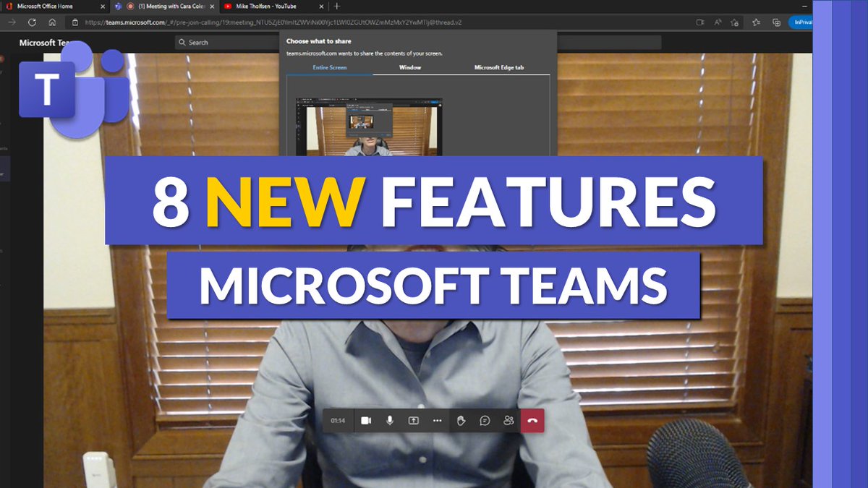Refresh the page in Edge
The image size is (868, 488).
[32, 22]
